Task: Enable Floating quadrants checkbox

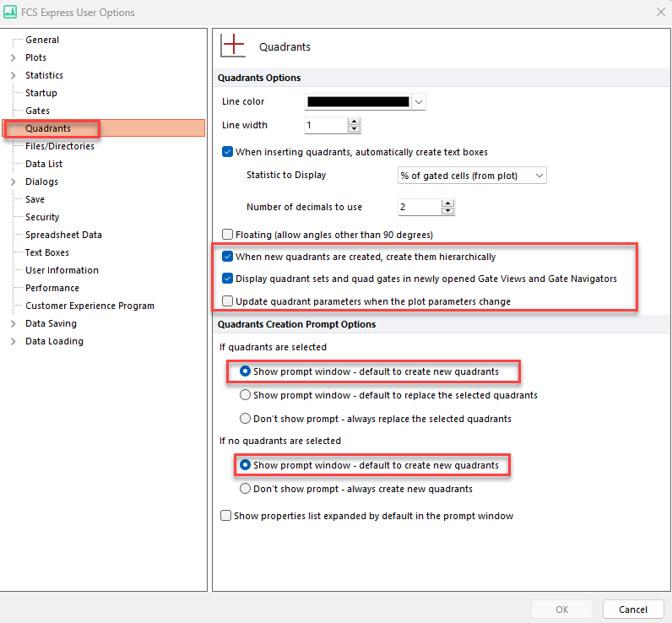Action: (226, 234)
